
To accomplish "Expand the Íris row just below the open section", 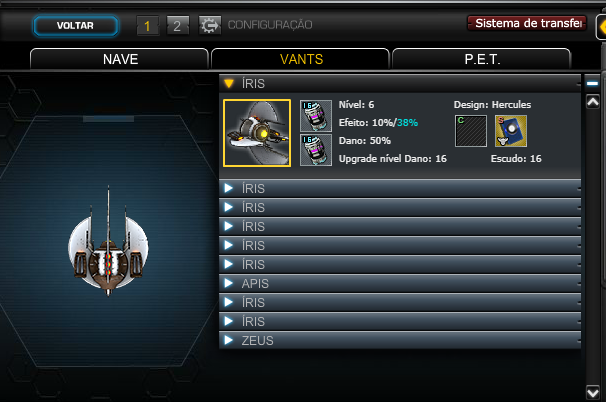I will tap(400, 188).
